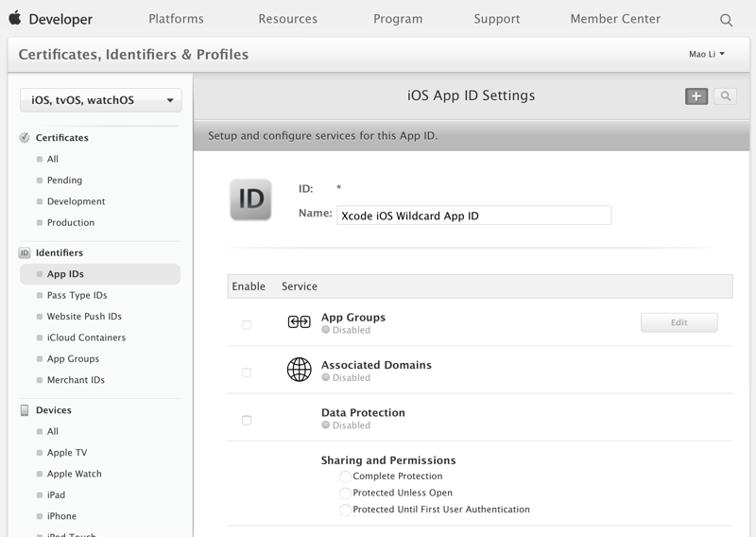Viewport: 756px width, 537px height.
Task: Open the search magnifier in top navigation
Action: pos(726,20)
